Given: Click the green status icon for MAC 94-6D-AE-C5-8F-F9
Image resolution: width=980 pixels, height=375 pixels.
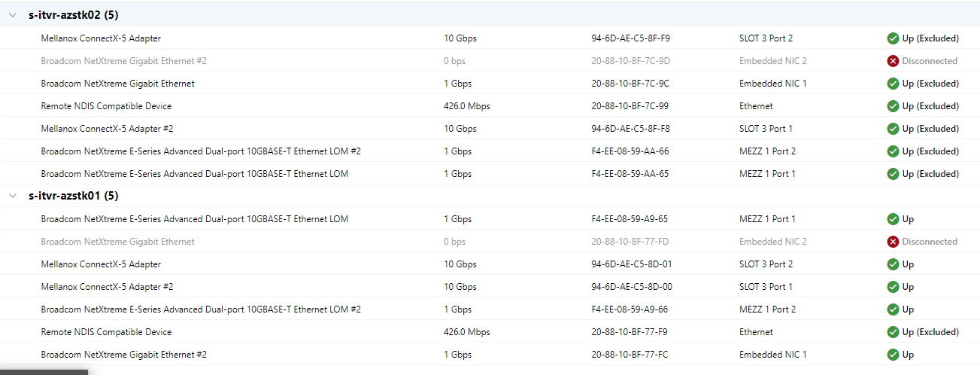Looking at the screenshot, I should tap(893, 38).
